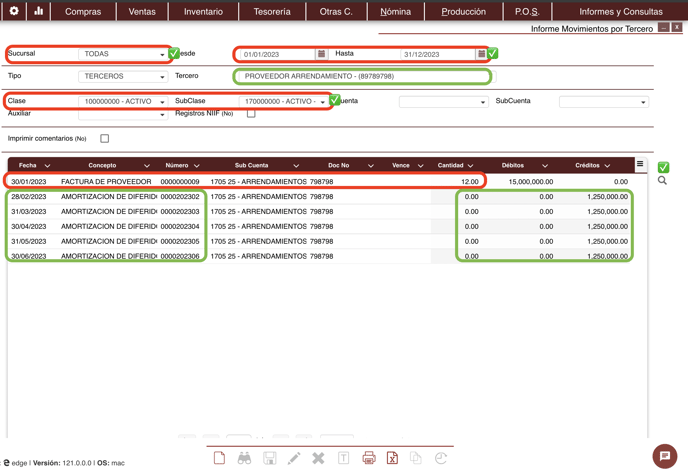Click the 30/06/2023 date cell
The image size is (688, 470).
click(x=29, y=256)
